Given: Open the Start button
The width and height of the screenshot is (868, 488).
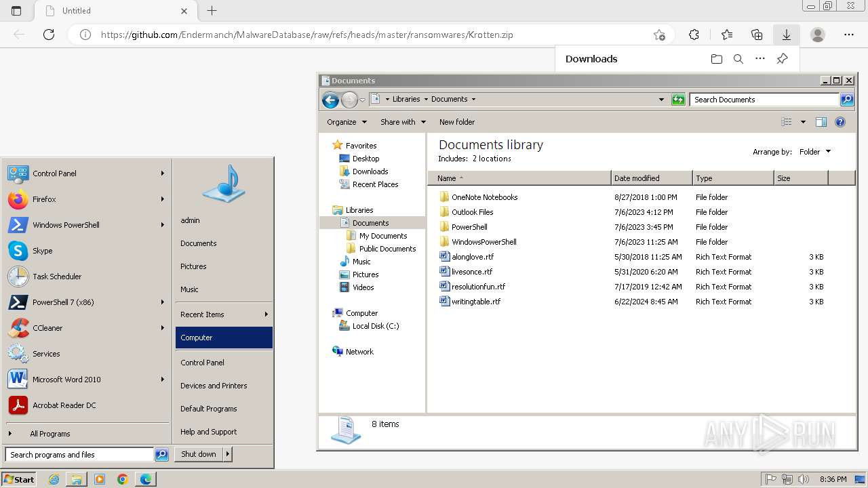Looking at the screenshot, I should [19, 479].
